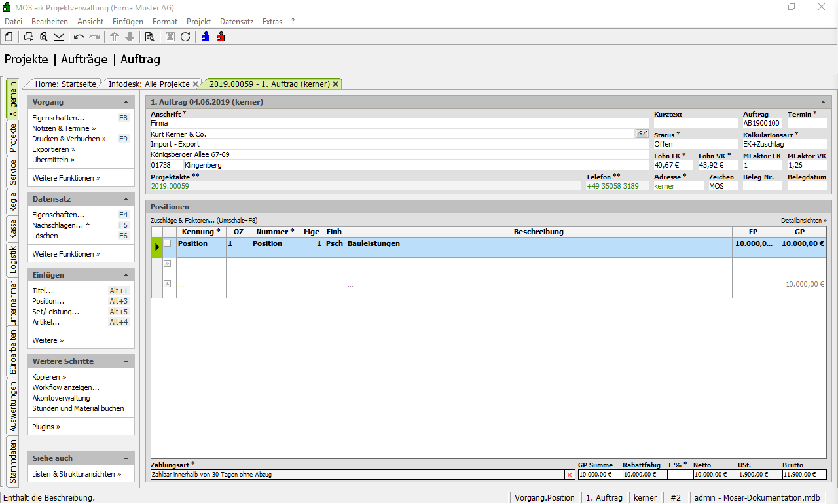Collapse the Auftrag header section
Viewport: 838px width, 504px height.
point(823,102)
